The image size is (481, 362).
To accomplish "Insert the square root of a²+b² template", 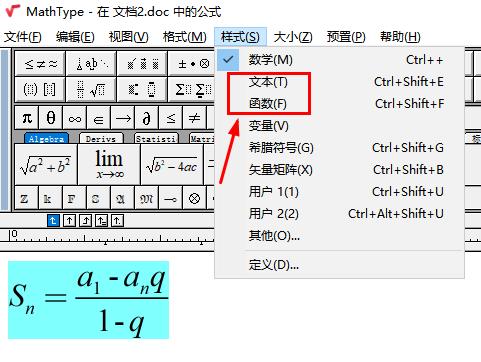I will tap(46, 165).
